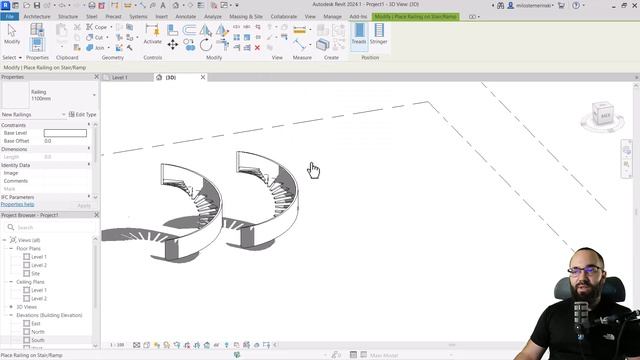Close the {3D} view tab

pos(203,77)
